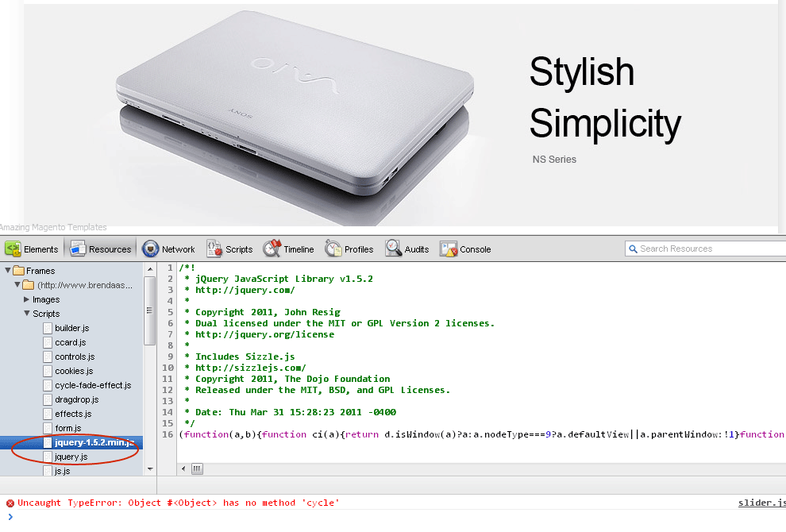Click the js.js file icon
Viewport: 786px width, 532px height.
click(48, 471)
